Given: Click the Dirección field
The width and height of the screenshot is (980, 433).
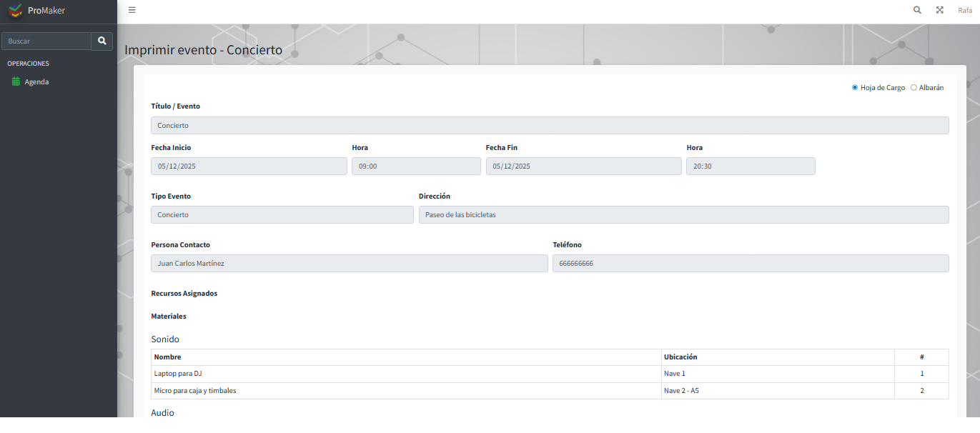Looking at the screenshot, I should click(x=683, y=215).
